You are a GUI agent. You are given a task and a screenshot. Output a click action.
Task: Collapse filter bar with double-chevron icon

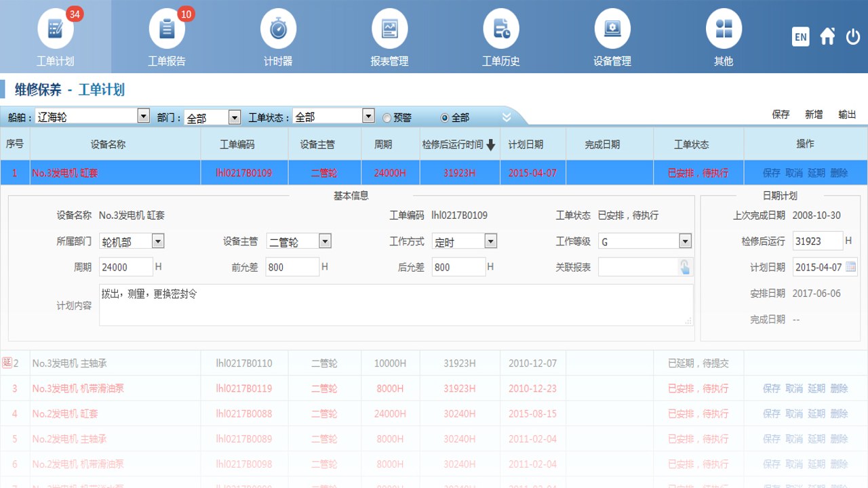pyautogui.click(x=507, y=117)
